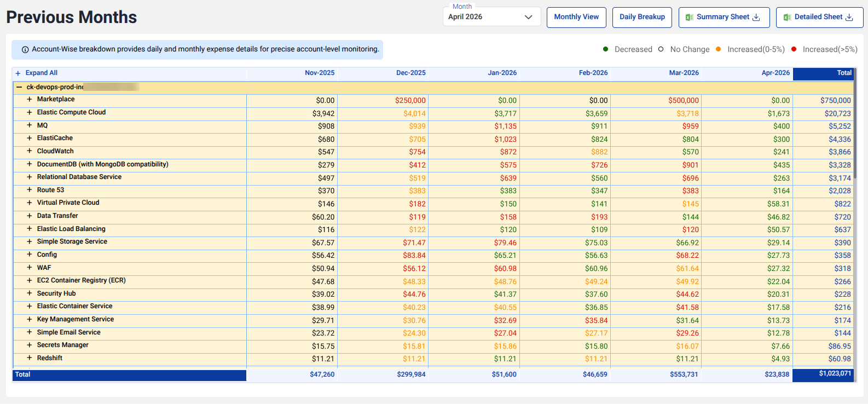Expand the Redshift row
The width and height of the screenshot is (868, 404).
(30, 358)
